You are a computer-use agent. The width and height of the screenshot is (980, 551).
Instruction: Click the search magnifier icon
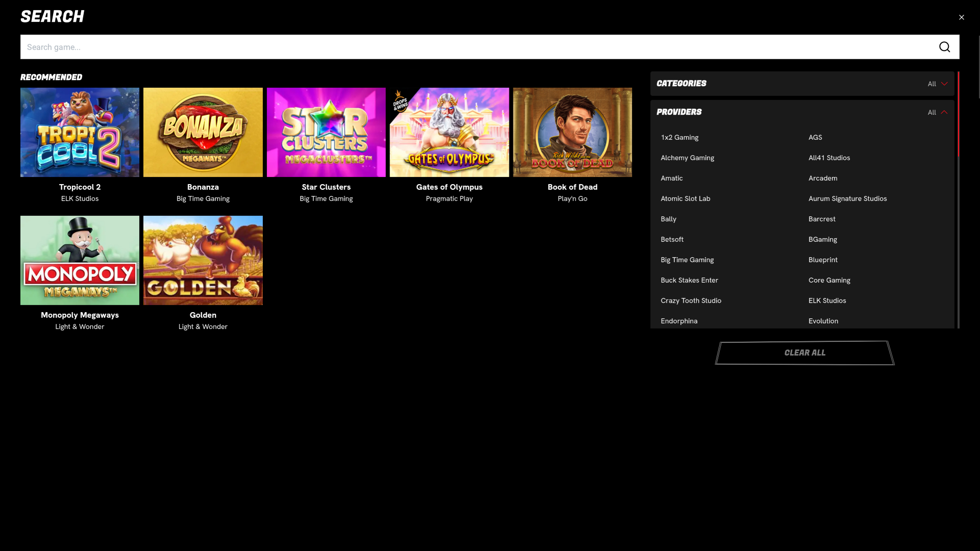[945, 46]
